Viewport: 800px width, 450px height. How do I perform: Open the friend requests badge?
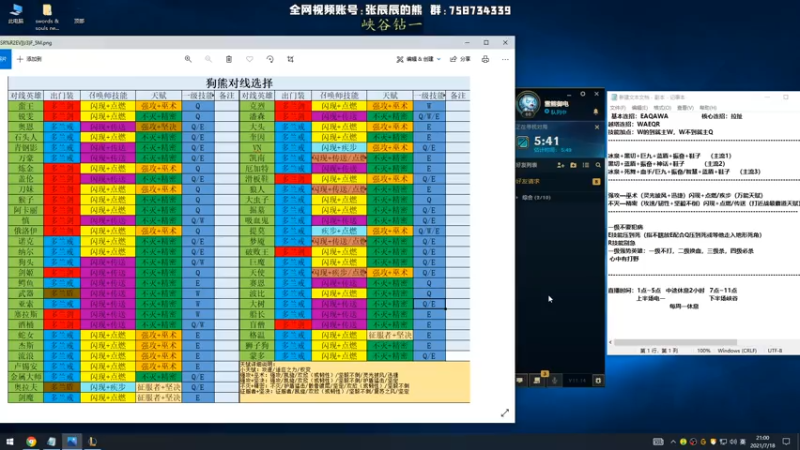tap(596, 181)
